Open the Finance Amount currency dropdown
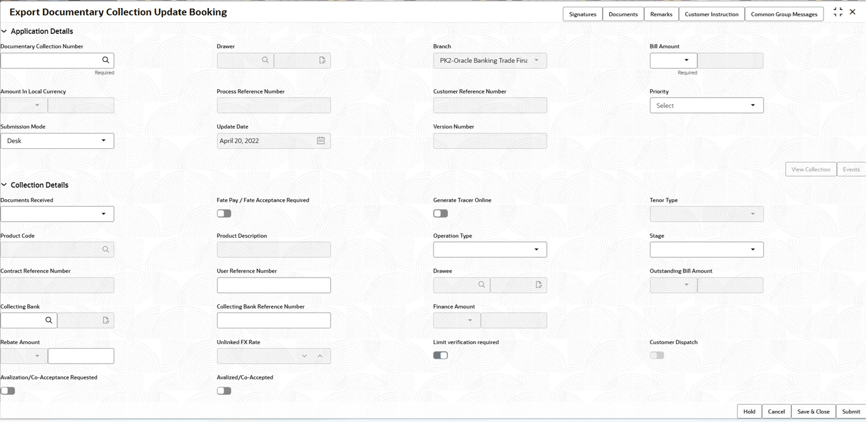 [457, 320]
